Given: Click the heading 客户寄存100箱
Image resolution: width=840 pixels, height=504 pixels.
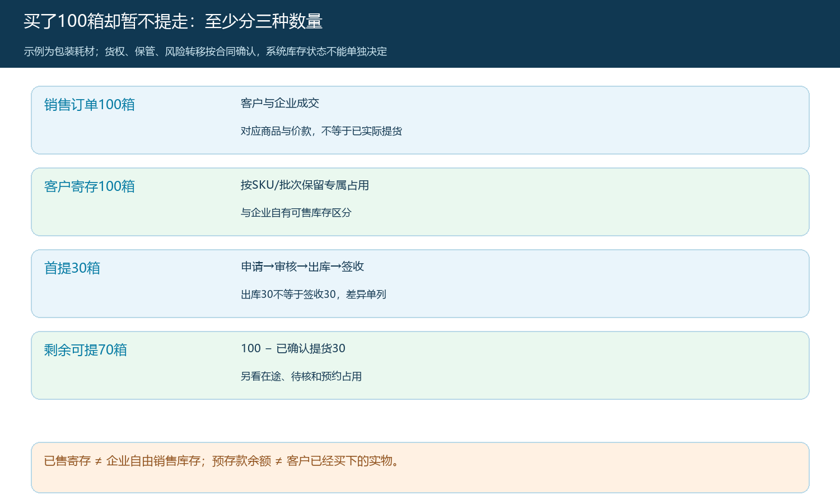Looking at the screenshot, I should pos(90,186).
